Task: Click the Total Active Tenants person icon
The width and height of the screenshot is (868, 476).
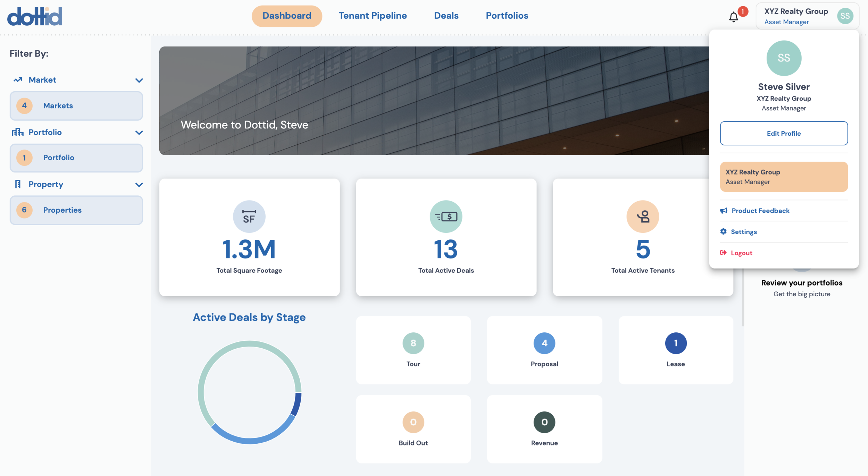Action: (643, 216)
